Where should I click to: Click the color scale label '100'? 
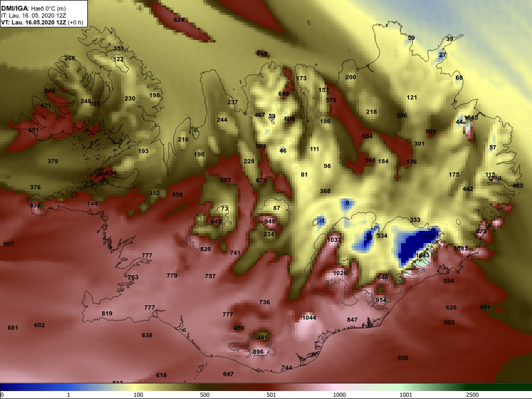[138, 395]
